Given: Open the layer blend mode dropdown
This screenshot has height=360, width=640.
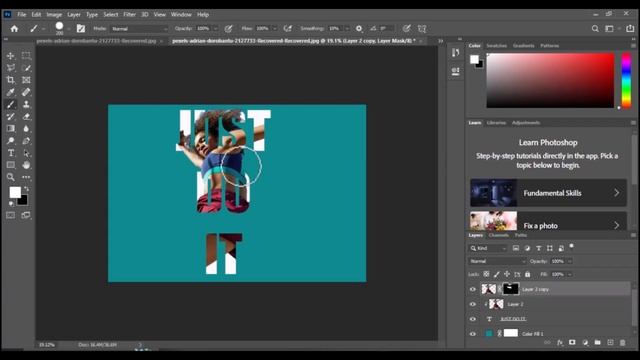Looking at the screenshot, I should click(497, 261).
